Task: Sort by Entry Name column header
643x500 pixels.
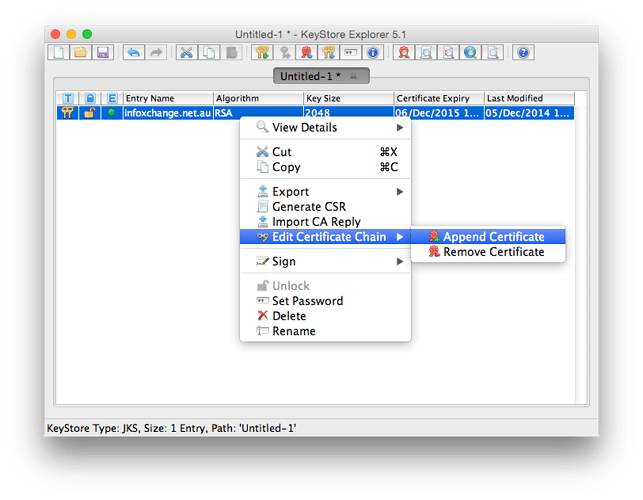Action: coord(168,98)
